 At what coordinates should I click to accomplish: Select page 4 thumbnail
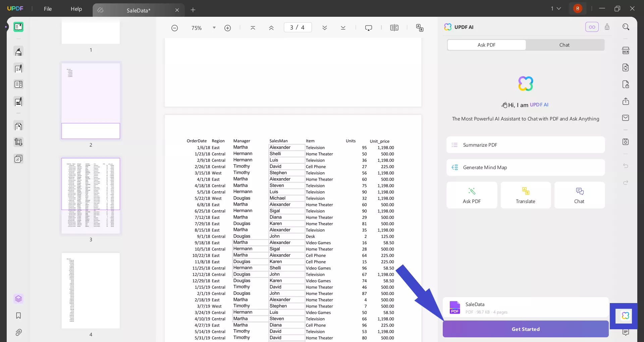tap(91, 291)
